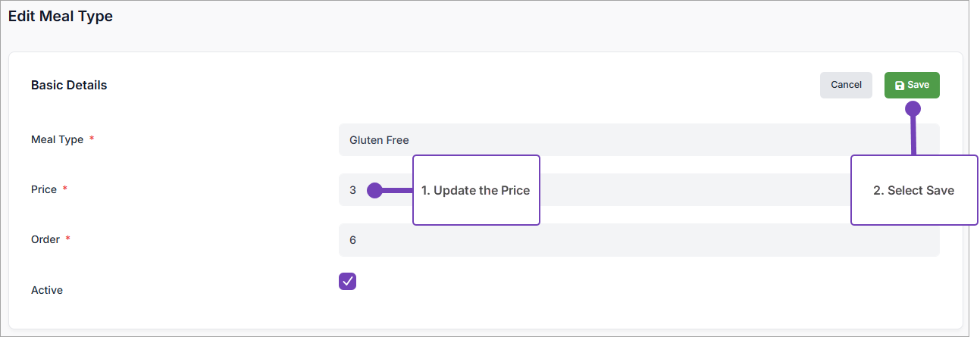
Task: Click the Meal Type field label
Action: click(57, 139)
